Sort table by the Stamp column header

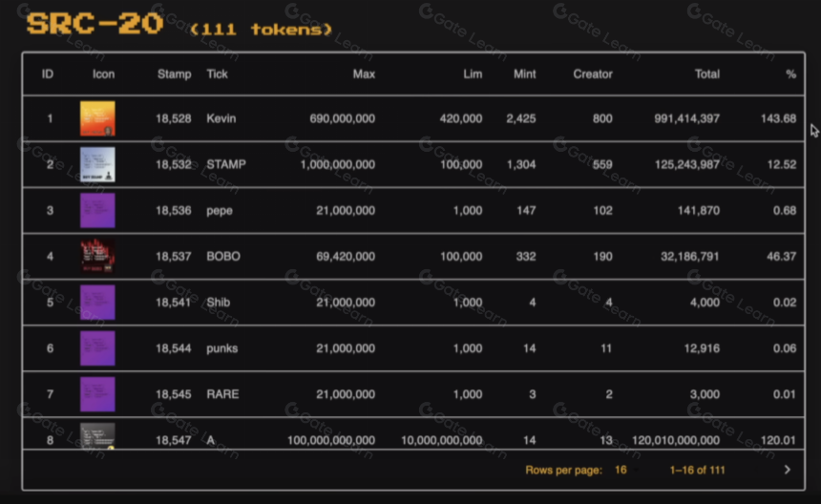pos(175,74)
